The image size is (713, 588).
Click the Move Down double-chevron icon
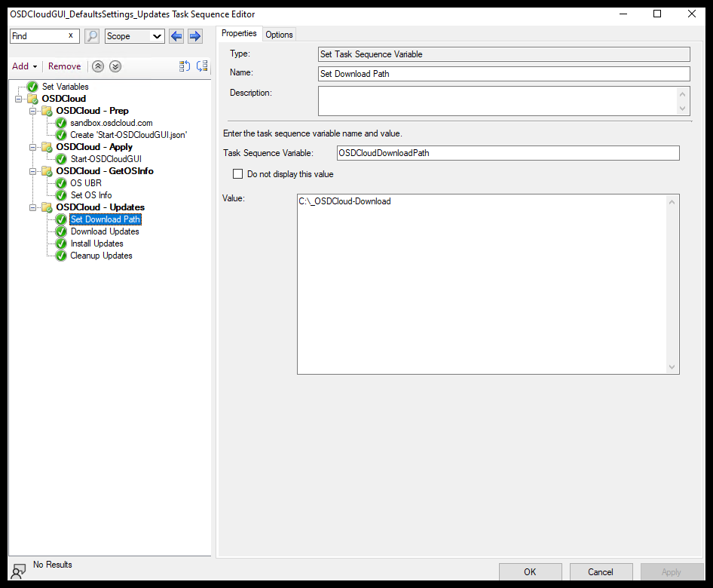tap(115, 66)
